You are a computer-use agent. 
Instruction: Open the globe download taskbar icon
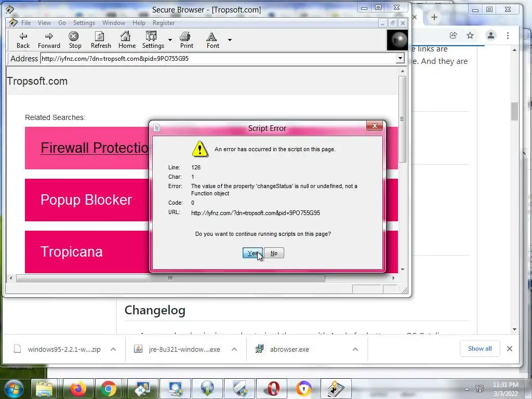[207, 389]
